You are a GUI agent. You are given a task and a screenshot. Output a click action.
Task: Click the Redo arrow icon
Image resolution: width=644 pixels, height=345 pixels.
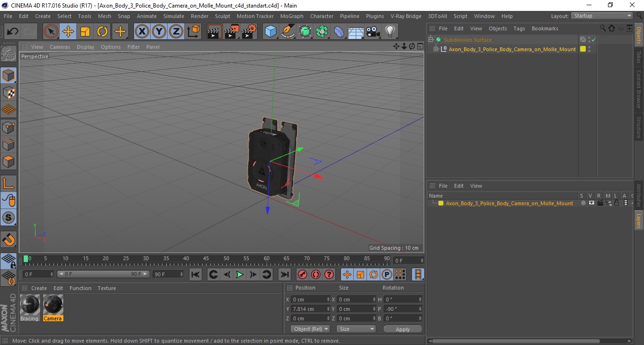click(x=30, y=32)
